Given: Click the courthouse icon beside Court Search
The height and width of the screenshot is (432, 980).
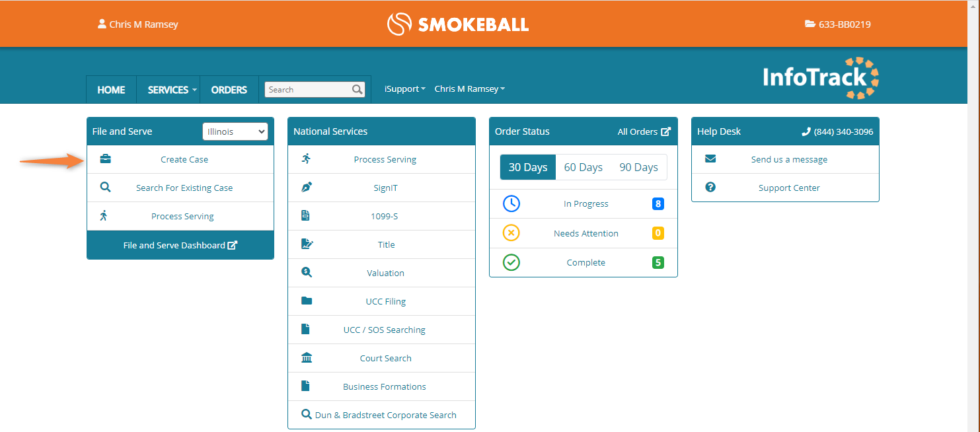Looking at the screenshot, I should click(307, 358).
